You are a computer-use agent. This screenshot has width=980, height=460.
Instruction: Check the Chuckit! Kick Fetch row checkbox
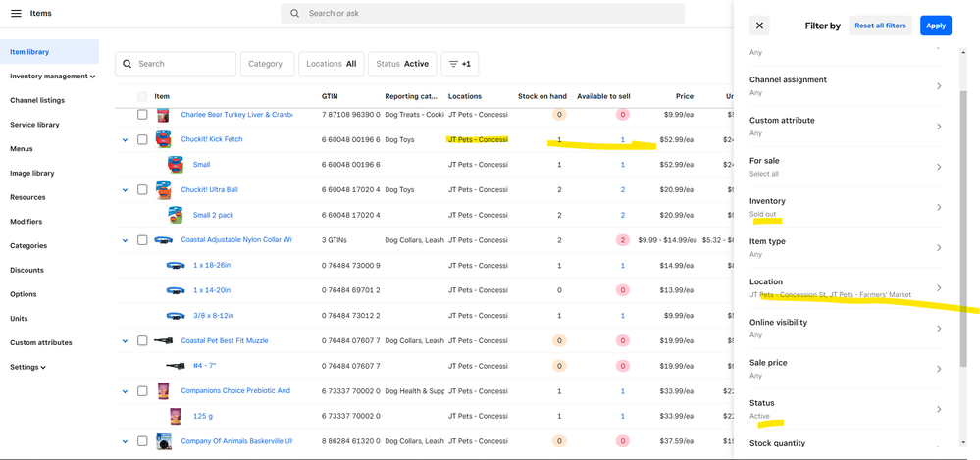pyautogui.click(x=142, y=140)
